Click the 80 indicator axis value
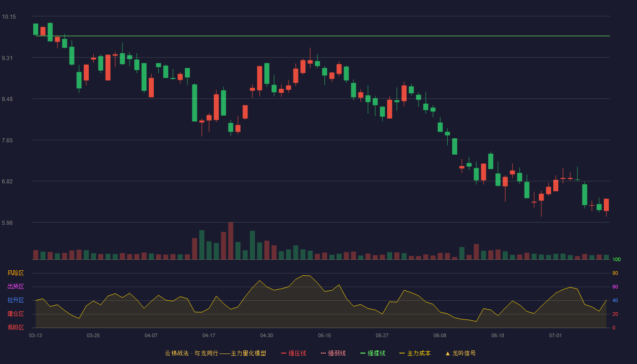Screen dimensions: 637x364 tap(615, 273)
